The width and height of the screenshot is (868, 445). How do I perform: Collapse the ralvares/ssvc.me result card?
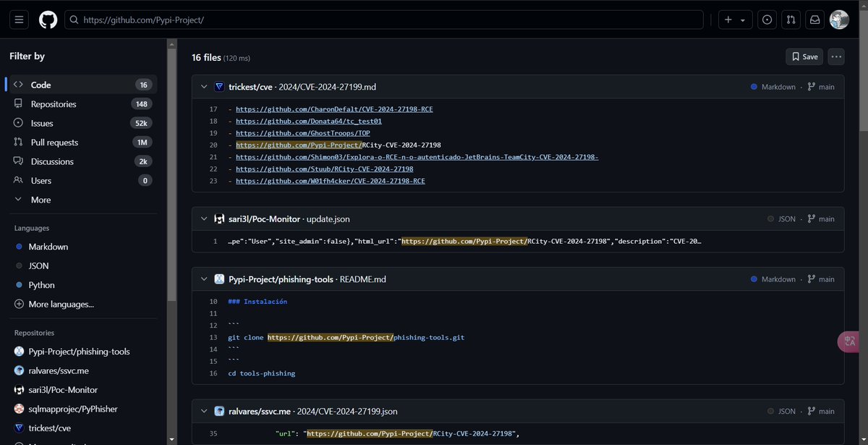[x=204, y=411]
